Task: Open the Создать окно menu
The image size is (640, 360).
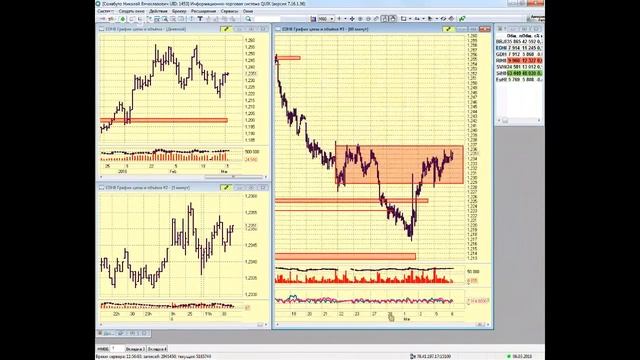Action: point(131,11)
